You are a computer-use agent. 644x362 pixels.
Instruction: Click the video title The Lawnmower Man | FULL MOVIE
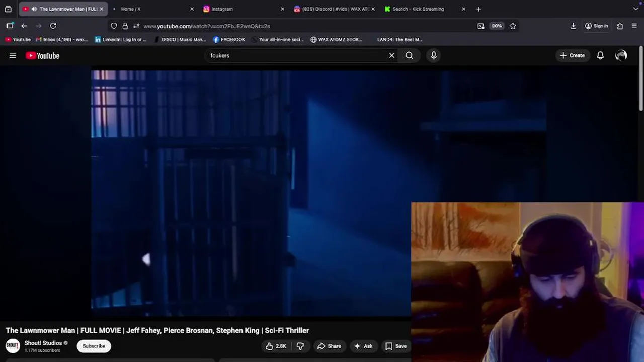(157, 330)
